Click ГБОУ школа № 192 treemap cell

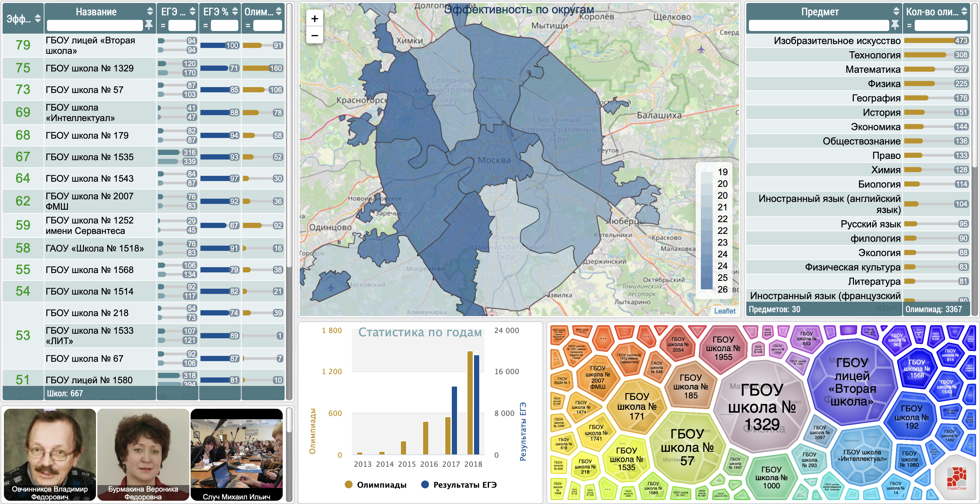911,417
